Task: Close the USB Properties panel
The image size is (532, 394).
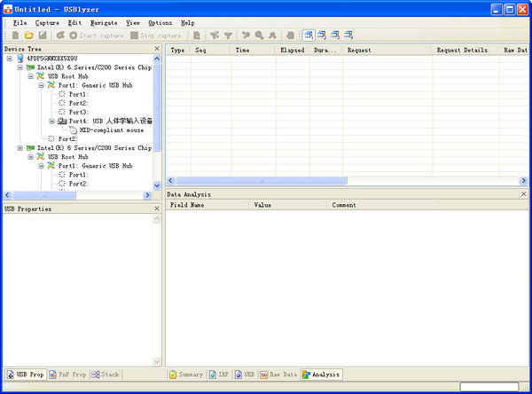Action: 157,209
